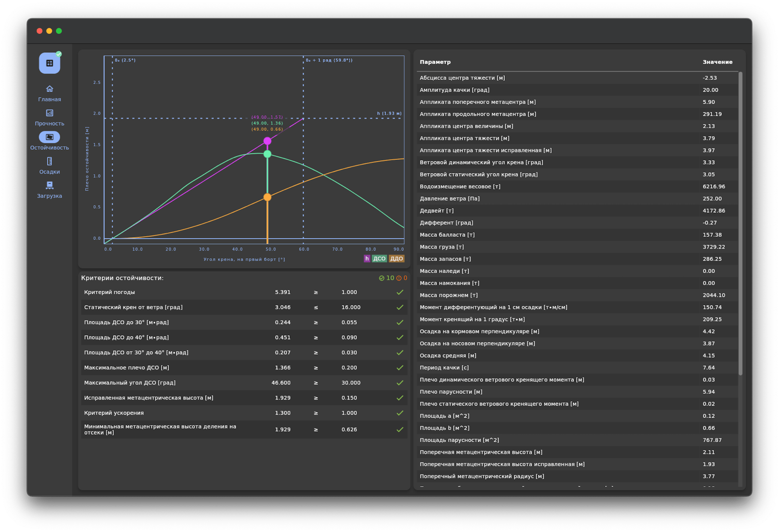The height and width of the screenshot is (532, 779).
Task: Toggle the ДДО curve legend button
Action: pyautogui.click(x=396, y=259)
